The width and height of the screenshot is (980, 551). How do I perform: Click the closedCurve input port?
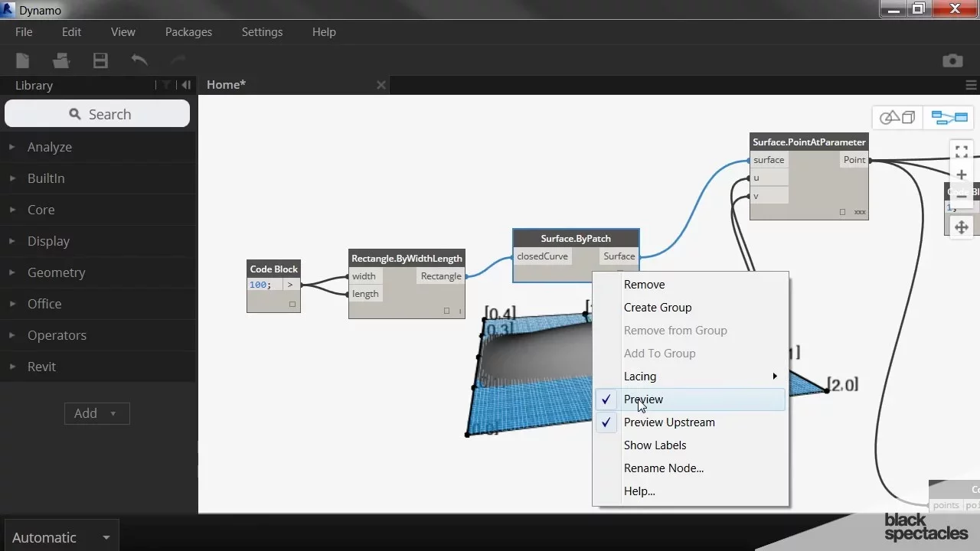(x=542, y=256)
